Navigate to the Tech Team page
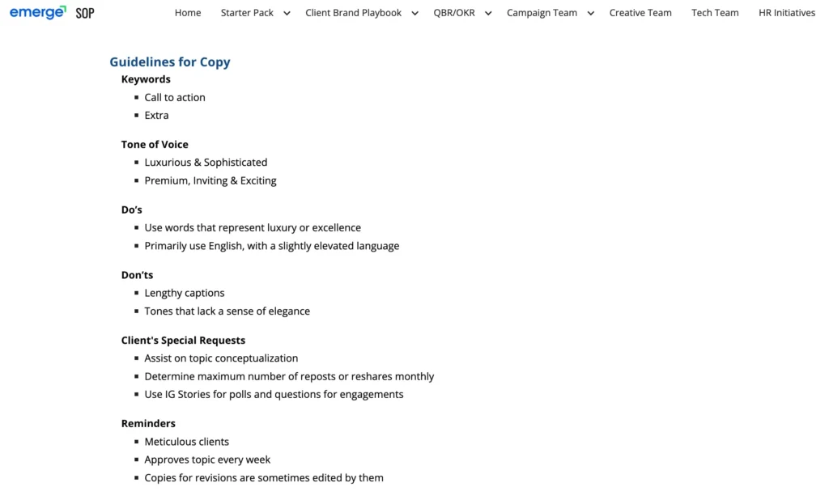 (x=715, y=13)
